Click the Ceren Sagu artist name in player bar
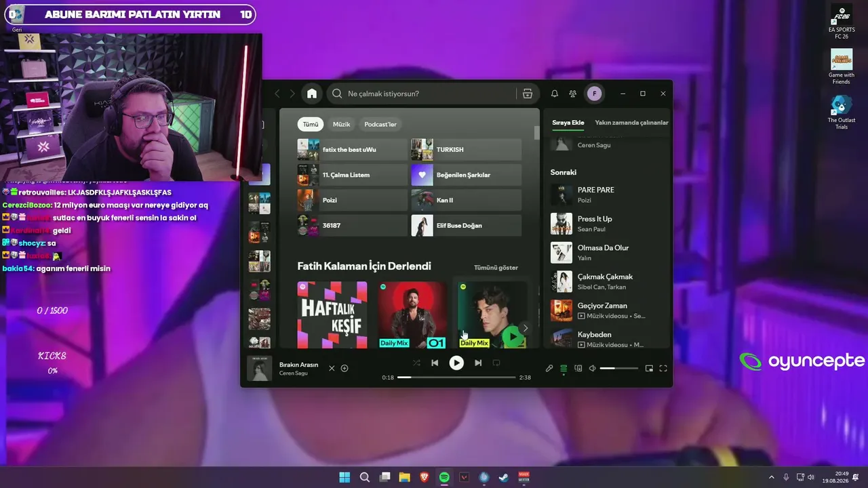The width and height of the screenshot is (868, 488). click(293, 373)
